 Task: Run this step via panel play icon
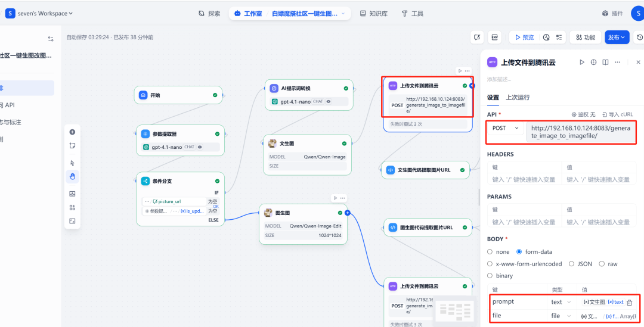[x=582, y=62]
